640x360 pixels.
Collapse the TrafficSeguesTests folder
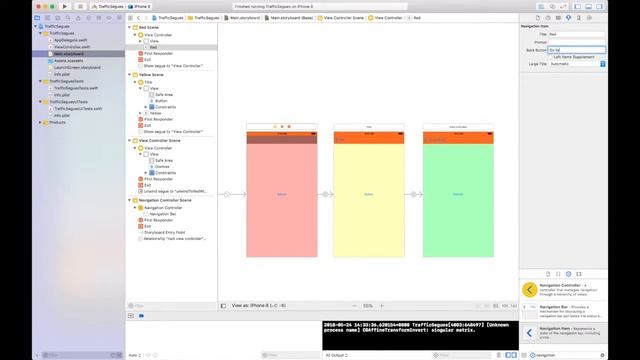click(40, 81)
